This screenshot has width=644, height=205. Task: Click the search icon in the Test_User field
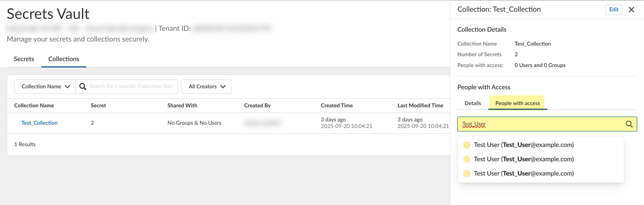[629, 124]
